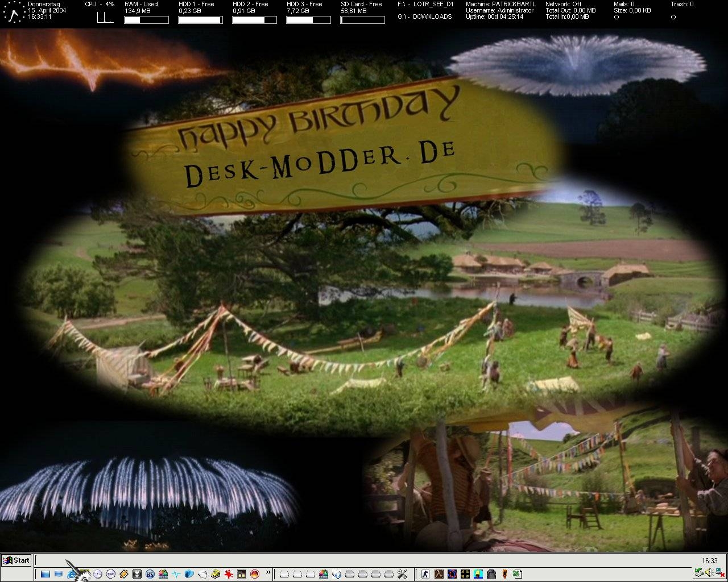Open the network globe drive icon

(x=337, y=574)
